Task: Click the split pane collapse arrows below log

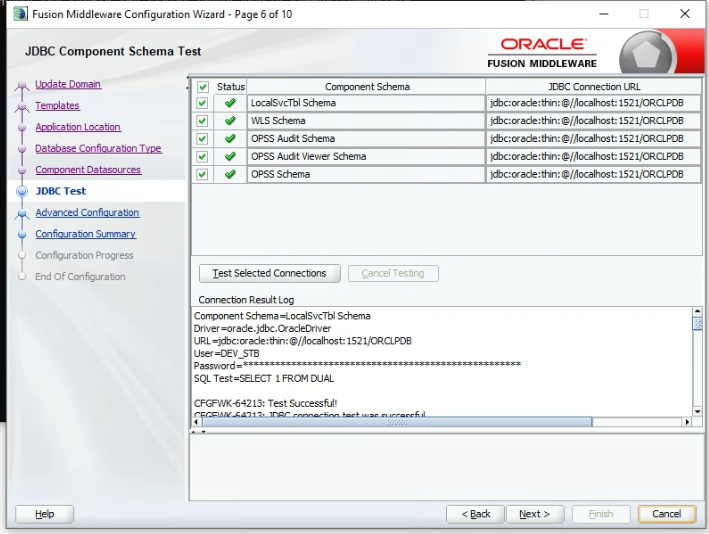Action: [199, 432]
